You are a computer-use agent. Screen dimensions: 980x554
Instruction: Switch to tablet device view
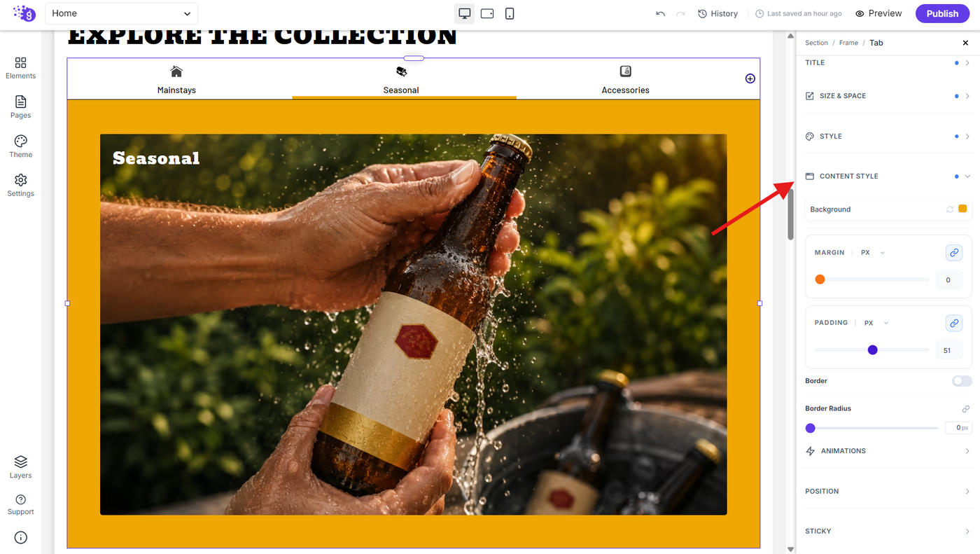coord(487,13)
